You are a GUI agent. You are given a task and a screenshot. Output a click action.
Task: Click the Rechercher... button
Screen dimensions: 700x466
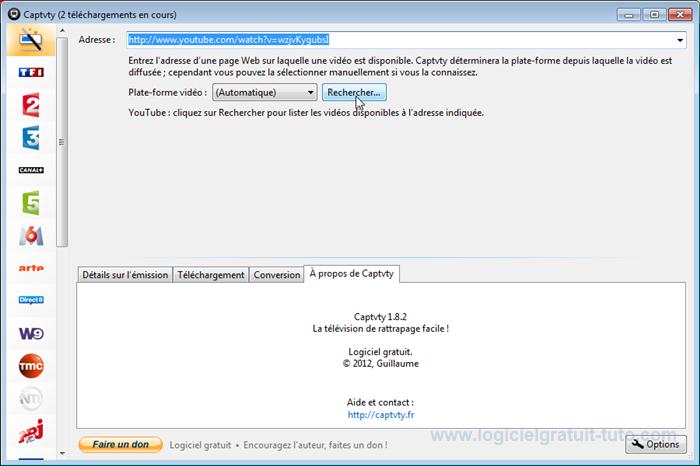354,92
